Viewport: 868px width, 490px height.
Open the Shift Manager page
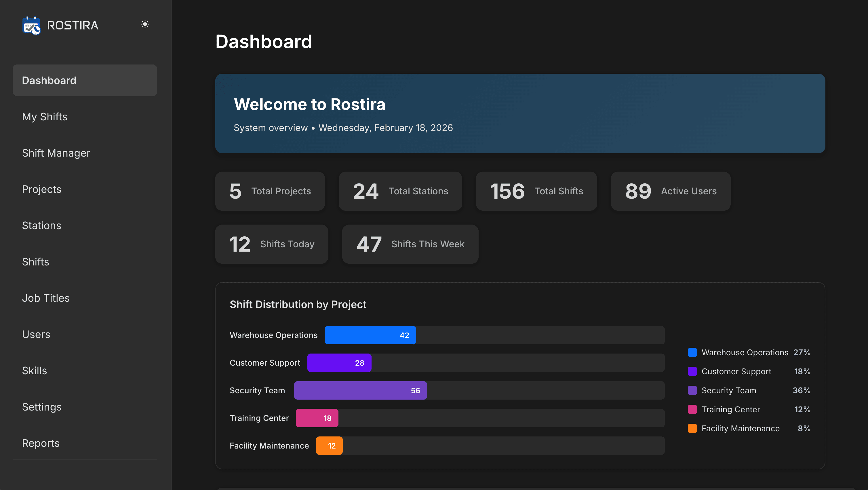click(x=56, y=153)
